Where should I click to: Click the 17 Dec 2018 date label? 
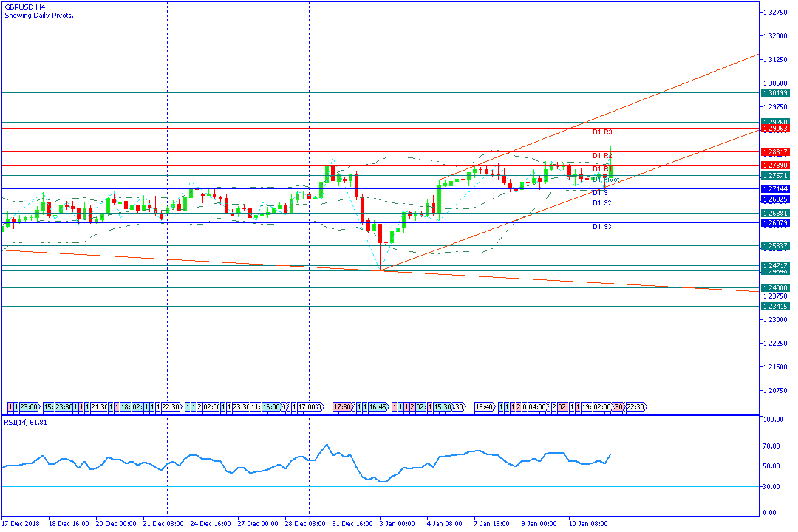[x=21, y=524]
